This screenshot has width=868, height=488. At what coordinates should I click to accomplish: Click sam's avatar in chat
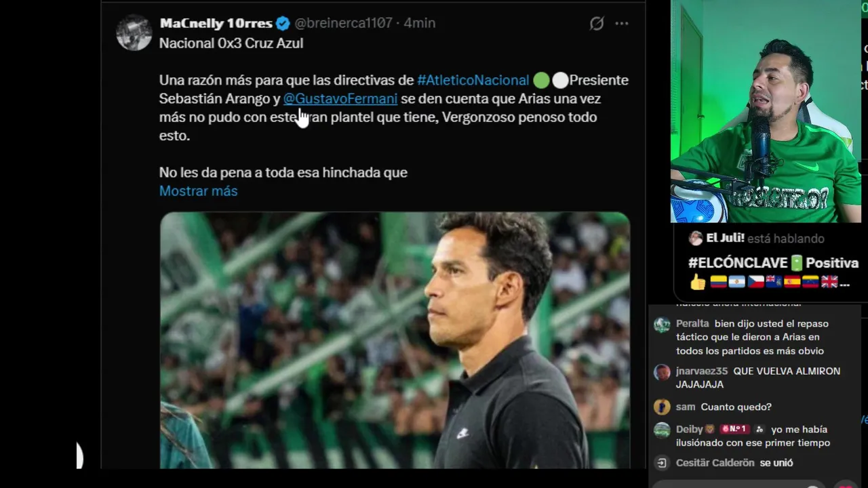(662, 407)
